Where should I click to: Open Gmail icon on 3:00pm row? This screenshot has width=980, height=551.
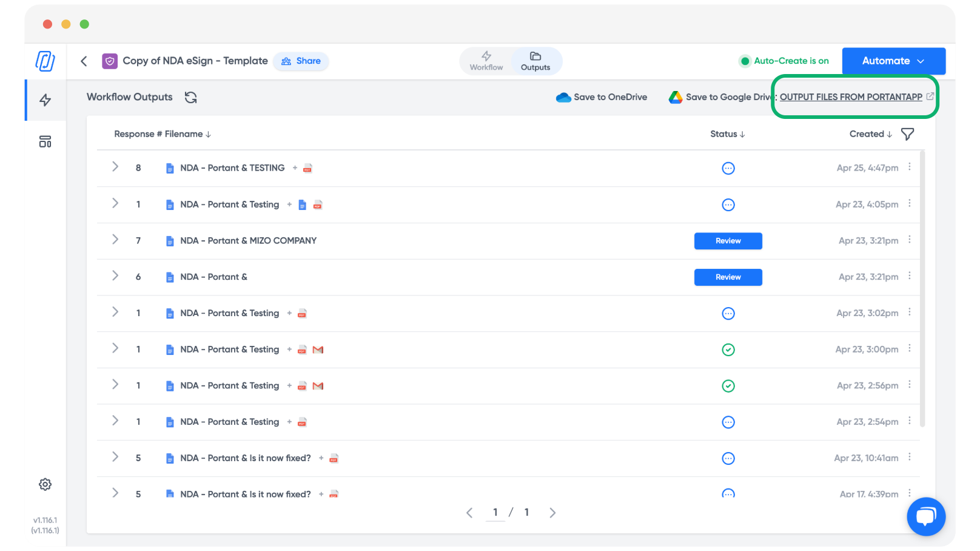pos(318,350)
